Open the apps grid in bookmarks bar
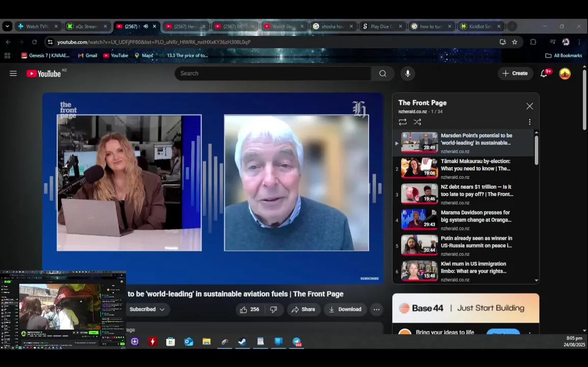This screenshot has height=367, width=588. click(7, 56)
